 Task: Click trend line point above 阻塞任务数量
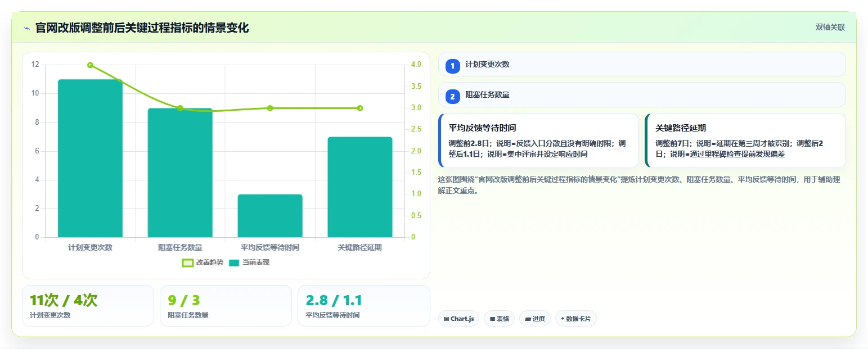[x=180, y=108]
